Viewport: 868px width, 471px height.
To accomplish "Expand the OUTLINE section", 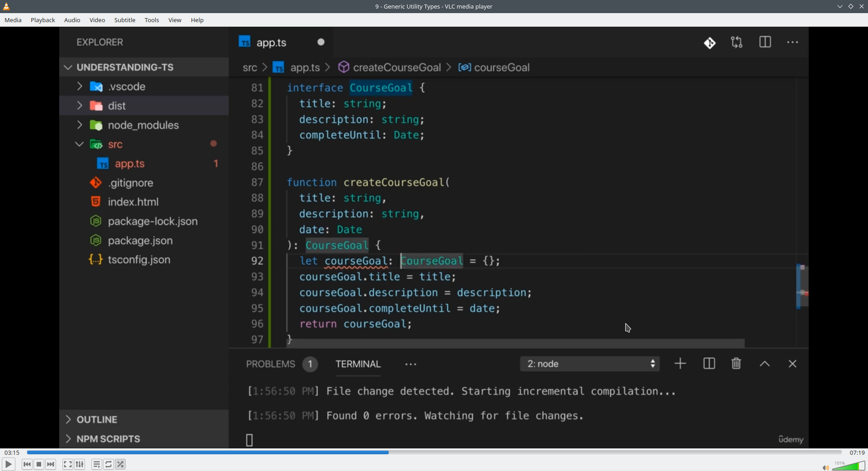I will 144,419.
